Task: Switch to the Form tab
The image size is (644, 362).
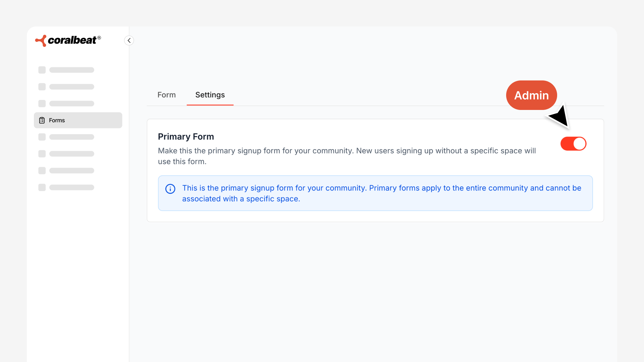Action: pos(166,95)
